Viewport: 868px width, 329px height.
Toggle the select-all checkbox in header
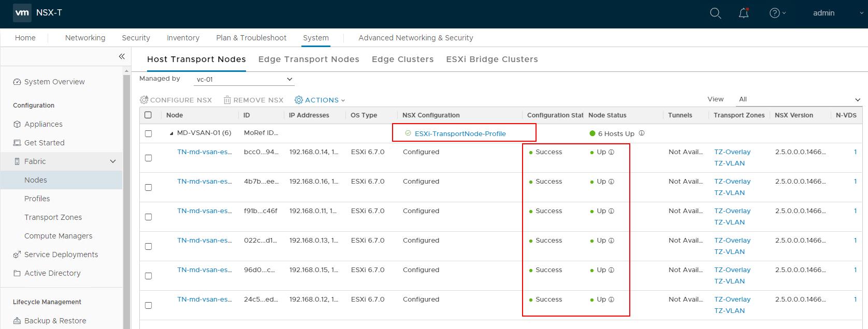click(x=148, y=115)
